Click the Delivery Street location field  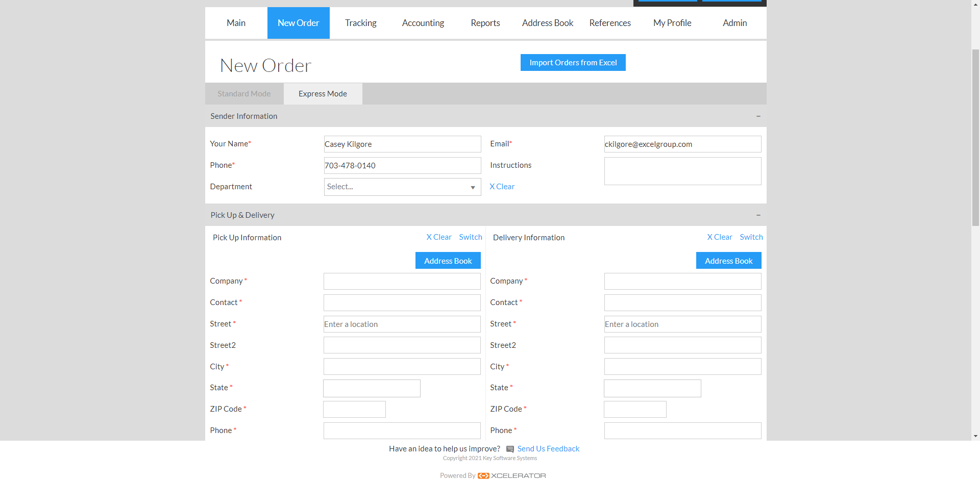tap(683, 324)
